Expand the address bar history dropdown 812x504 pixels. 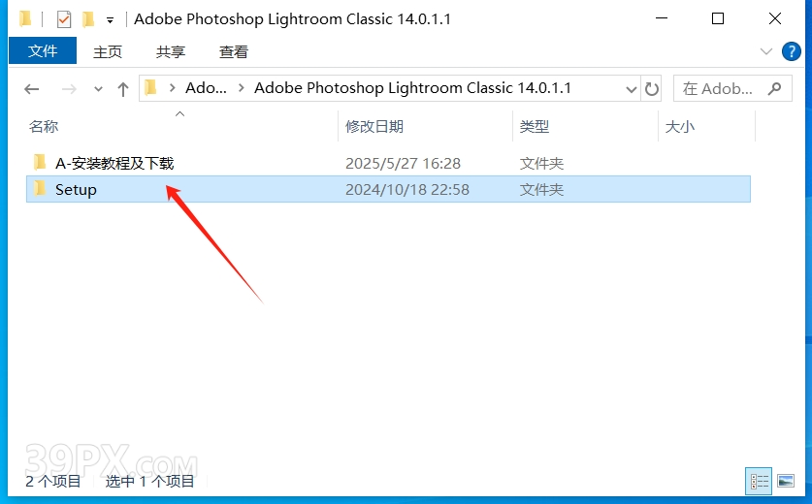click(x=631, y=89)
